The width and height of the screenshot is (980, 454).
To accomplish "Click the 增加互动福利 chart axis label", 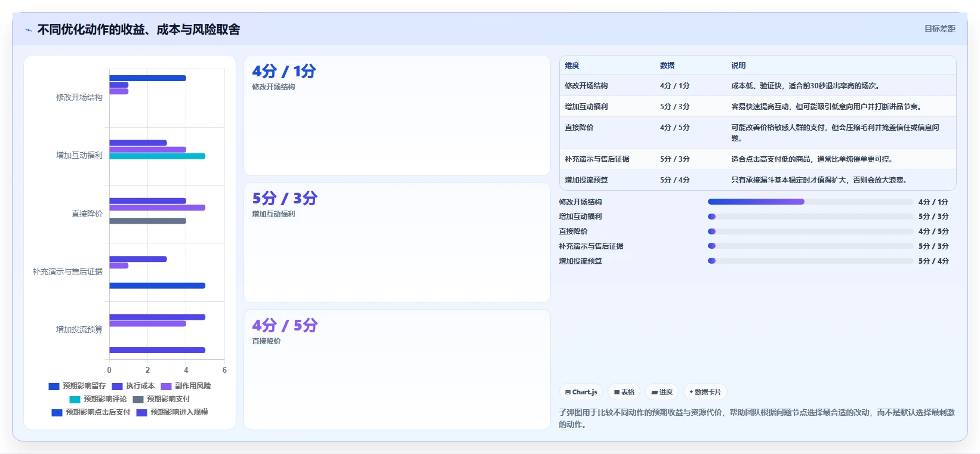I will [79, 155].
